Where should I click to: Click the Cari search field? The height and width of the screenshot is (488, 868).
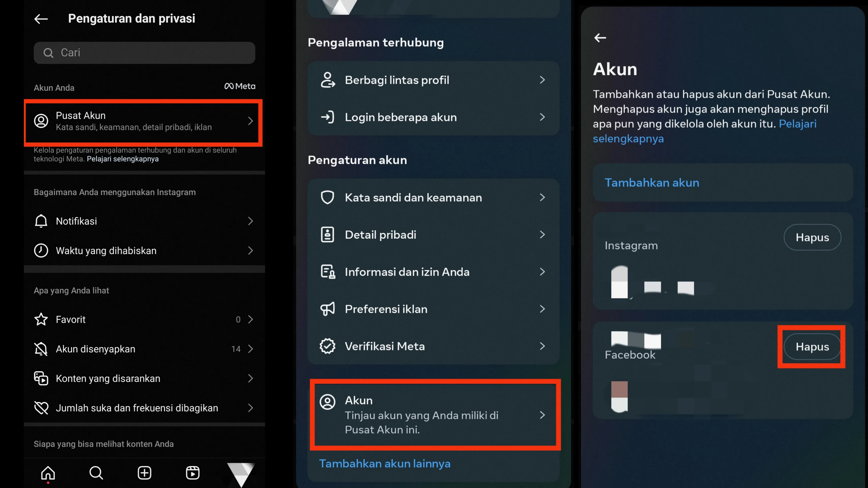point(144,53)
